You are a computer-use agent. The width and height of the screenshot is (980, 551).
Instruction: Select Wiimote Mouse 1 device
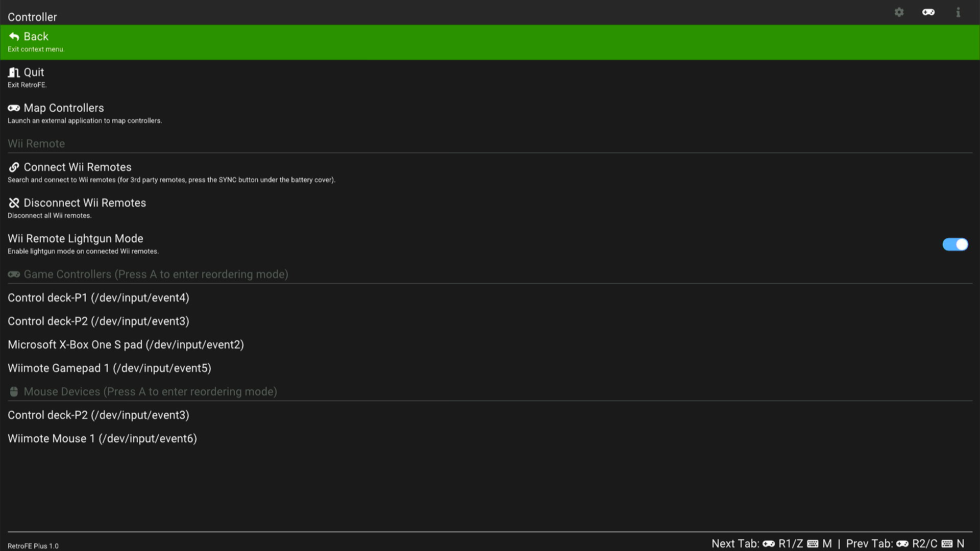pyautogui.click(x=102, y=439)
